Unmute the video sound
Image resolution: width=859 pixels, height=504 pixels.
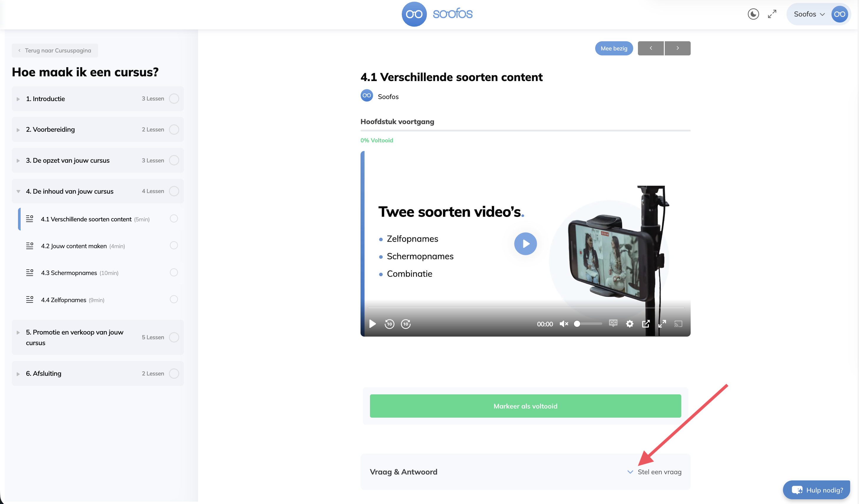(564, 324)
